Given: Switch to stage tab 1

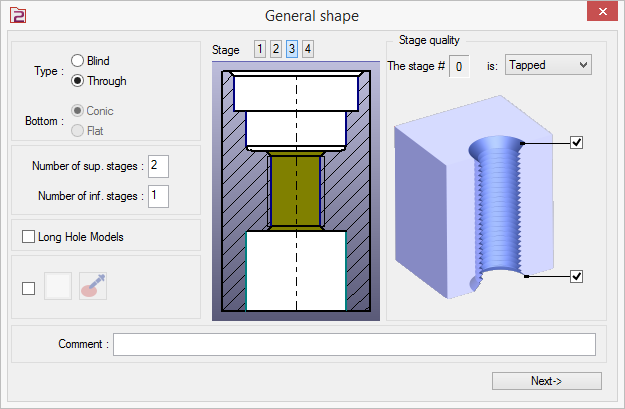Looking at the screenshot, I should [x=259, y=49].
